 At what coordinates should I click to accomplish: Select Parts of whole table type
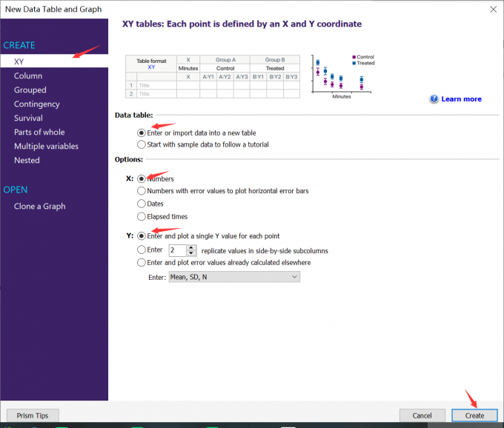click(39, 132)
